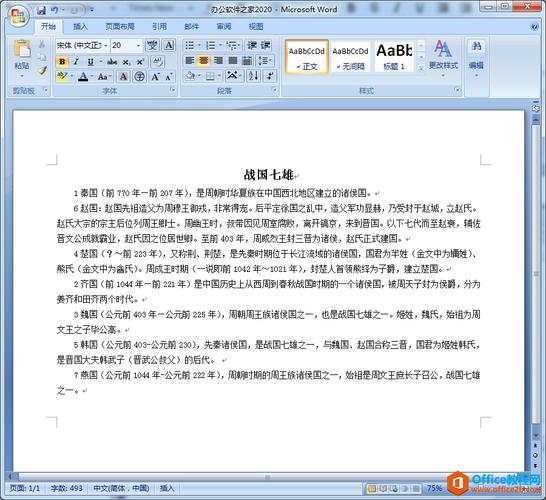Click the word count 字数: 493 indicator
This screenshot has height=500, width=546.
point(67,488)
